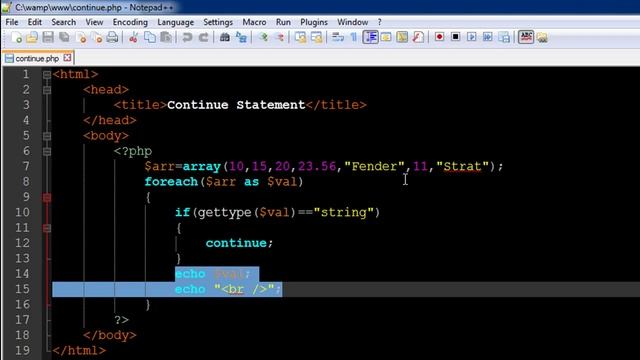
Task: Click the gettype function on line 10
Action: [x=224, y=213]
